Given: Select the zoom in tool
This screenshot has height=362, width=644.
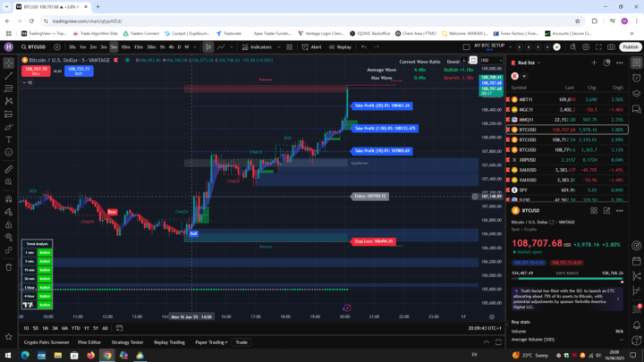Looking at the screenshot, I should click(9, 181).
